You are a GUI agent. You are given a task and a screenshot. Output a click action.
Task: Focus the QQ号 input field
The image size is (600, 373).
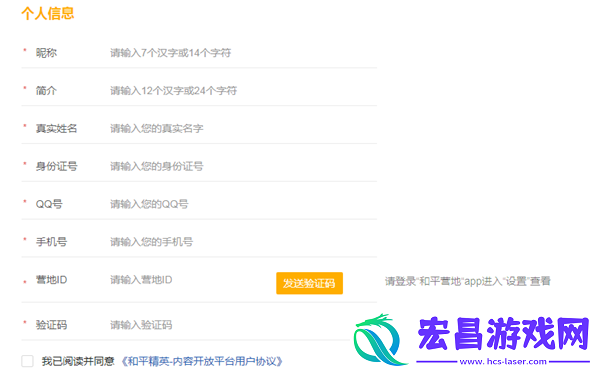(x=243, y=204)
